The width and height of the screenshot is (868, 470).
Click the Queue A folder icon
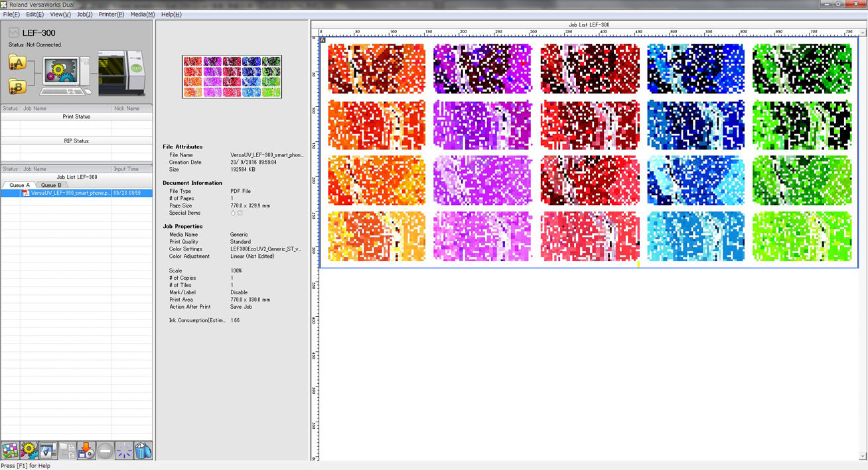click(x=17, y=63)
